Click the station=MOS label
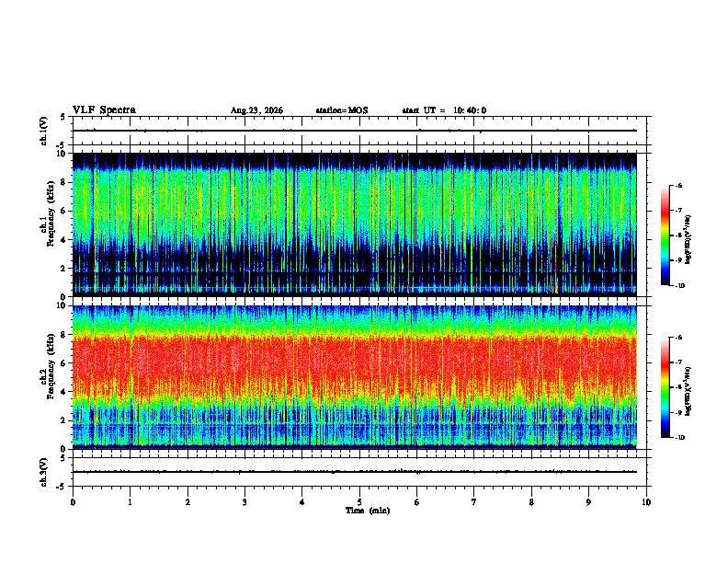The image size is (728, 563). [342, 110]
